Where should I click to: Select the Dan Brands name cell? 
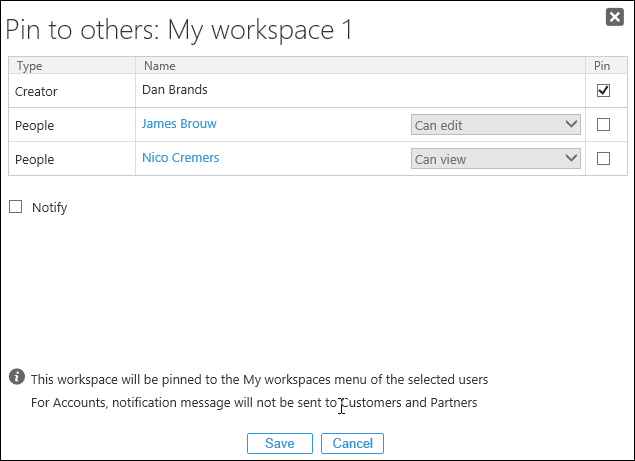175,91
